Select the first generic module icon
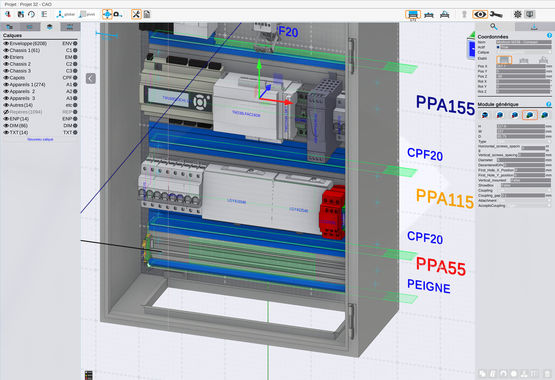This screenshot has width=555, height=380. pyautogui.click(x=485, y=115)
